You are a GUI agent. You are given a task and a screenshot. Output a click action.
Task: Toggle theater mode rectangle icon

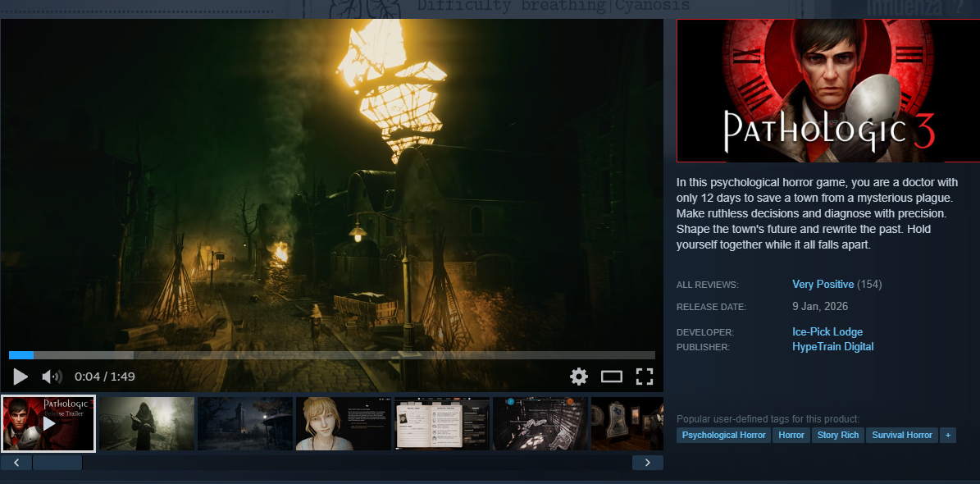pos(611,377)
